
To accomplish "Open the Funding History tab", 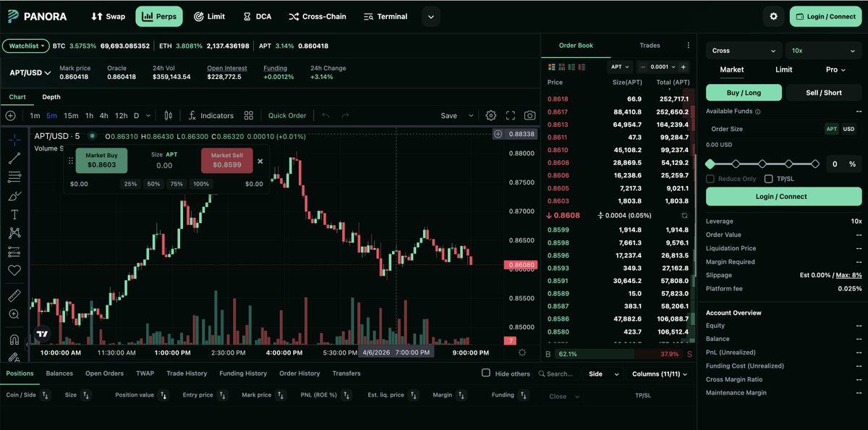I will [x=243, y=374].
